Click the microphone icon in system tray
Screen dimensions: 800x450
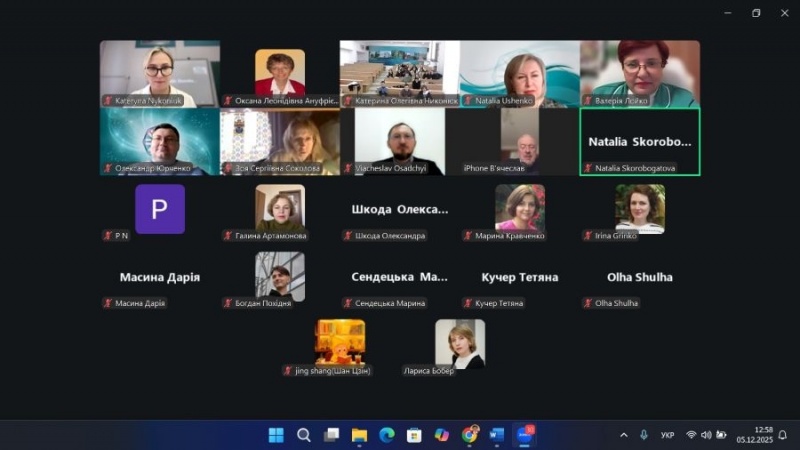(x=643, y=435)
